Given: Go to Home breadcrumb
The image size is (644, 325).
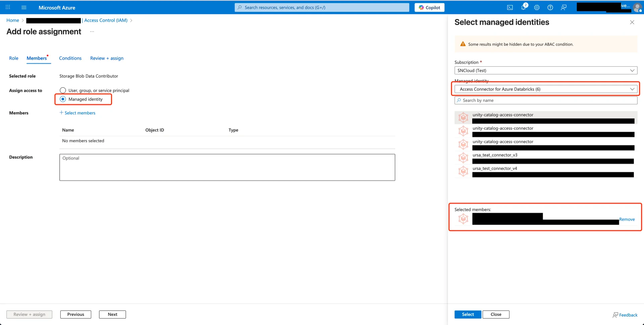Looking at the screenshot, I should tap(13, 20).
